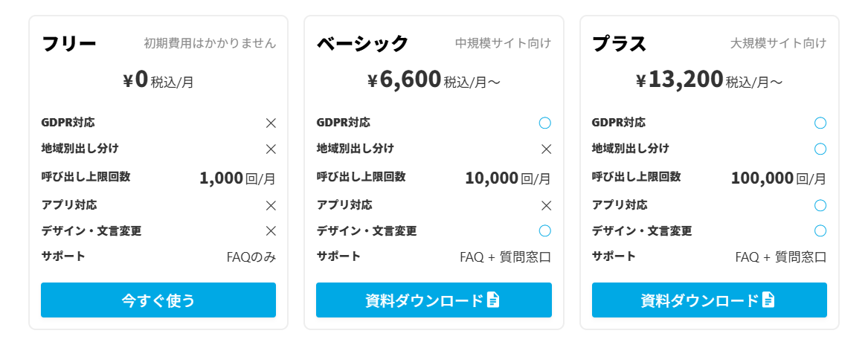Click the ベーシック plan 資料ダウンロード button
This screenshot has width=868, height=342.
[x=434, y=300]
